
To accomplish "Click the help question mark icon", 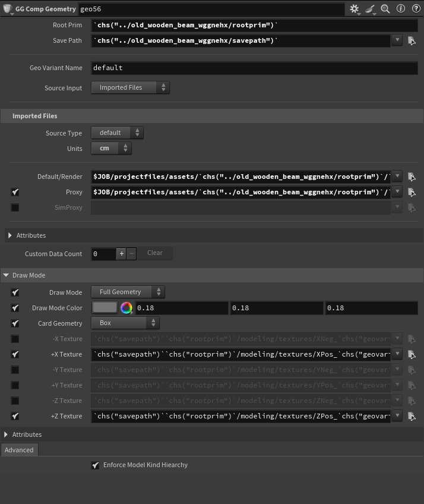I will [x=416, y=9].
